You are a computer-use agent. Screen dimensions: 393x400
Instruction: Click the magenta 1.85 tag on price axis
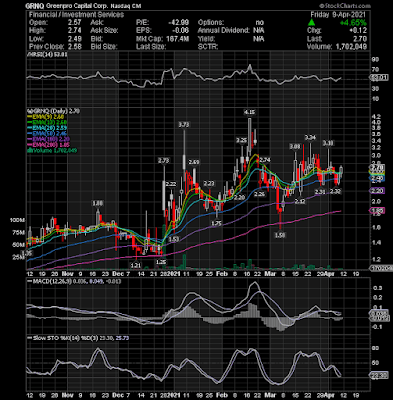(378, 211)
